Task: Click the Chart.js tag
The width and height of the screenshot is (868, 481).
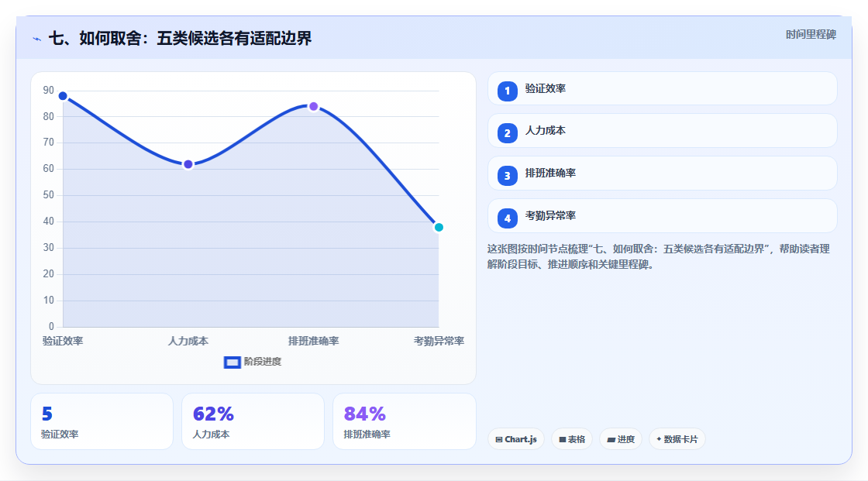Action: [x=516, y=439]
